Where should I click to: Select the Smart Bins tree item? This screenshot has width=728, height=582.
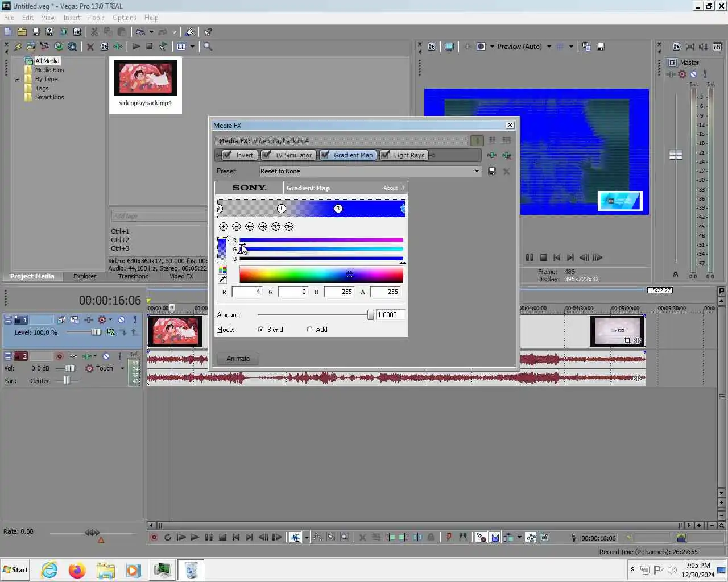[49, 97]
